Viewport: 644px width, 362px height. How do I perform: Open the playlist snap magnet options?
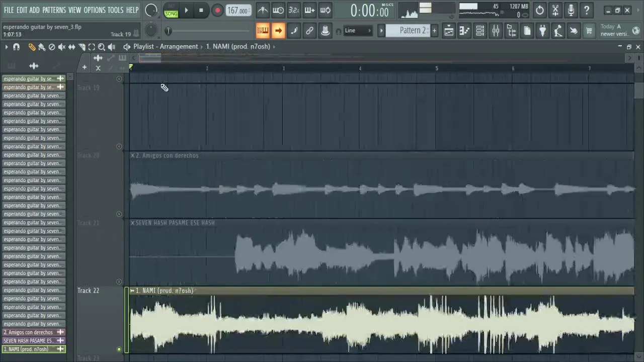pos(16,47)
